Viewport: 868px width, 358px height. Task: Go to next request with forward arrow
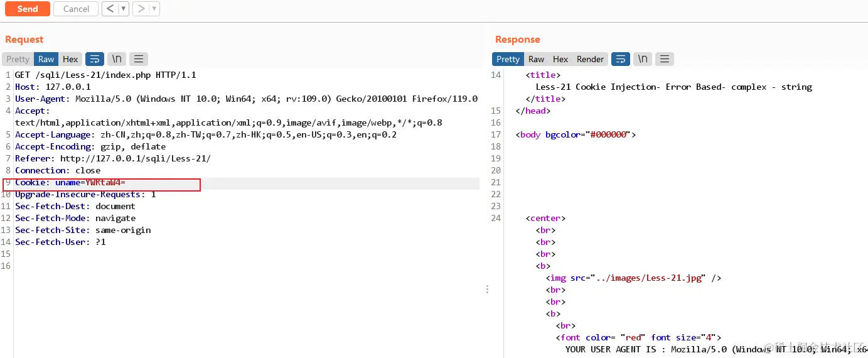[x=141, y=9]
